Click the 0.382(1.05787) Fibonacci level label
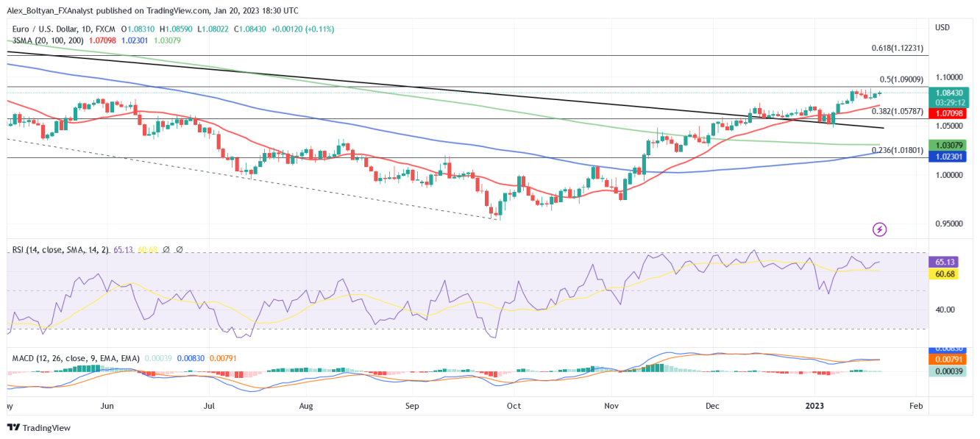Viewport: 980px width, 439px height. [x=898, y=111]
